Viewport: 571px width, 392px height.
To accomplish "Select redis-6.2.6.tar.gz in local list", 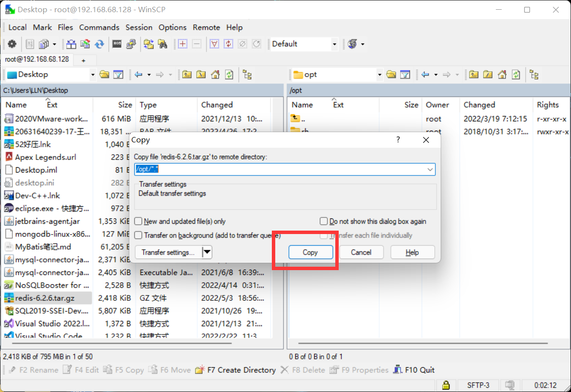I will (45, 298).
